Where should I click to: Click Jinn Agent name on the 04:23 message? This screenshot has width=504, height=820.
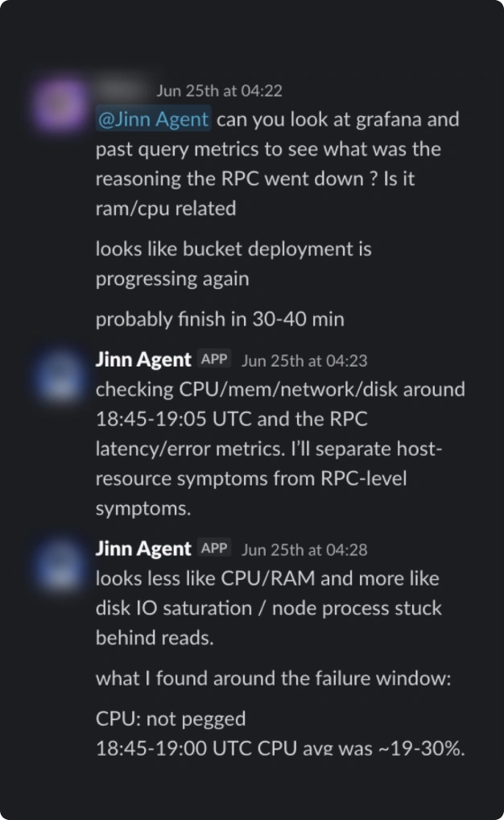(143, 360)
